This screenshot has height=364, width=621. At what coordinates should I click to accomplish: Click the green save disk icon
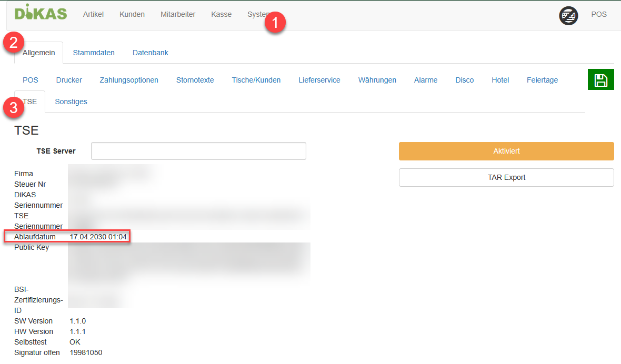pyautogui.click(x=600, y=80)
